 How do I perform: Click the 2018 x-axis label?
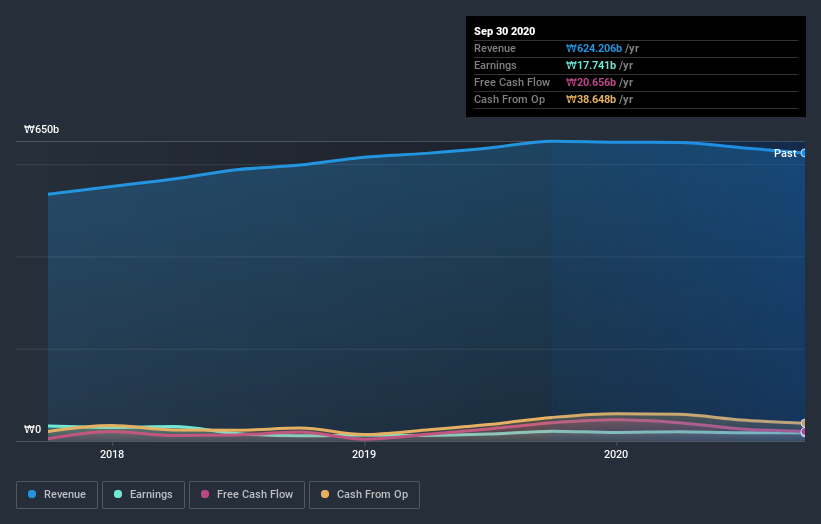pyautogui.click(x=112, y=454)
